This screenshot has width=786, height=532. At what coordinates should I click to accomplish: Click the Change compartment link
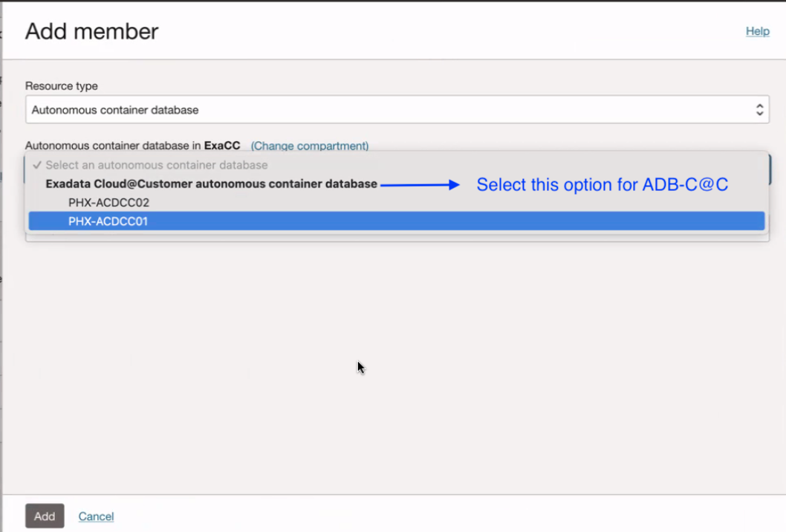309,146
